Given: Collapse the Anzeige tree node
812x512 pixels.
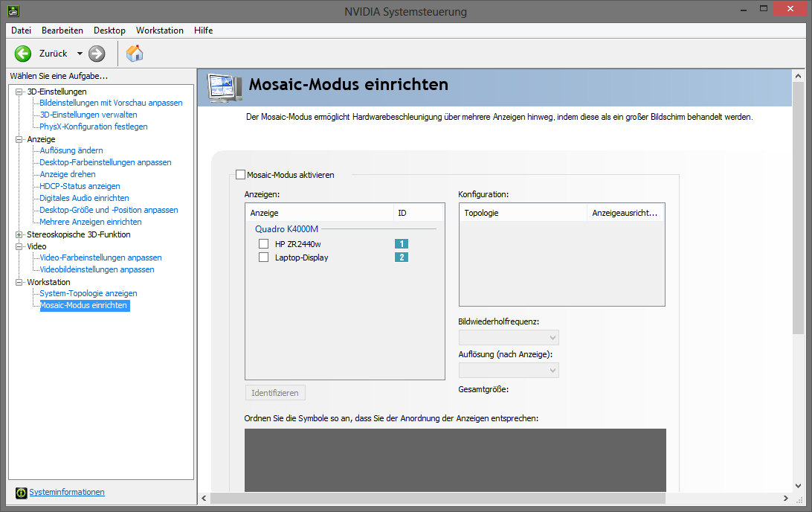Looking at the screenshot, I should point(19,139).
